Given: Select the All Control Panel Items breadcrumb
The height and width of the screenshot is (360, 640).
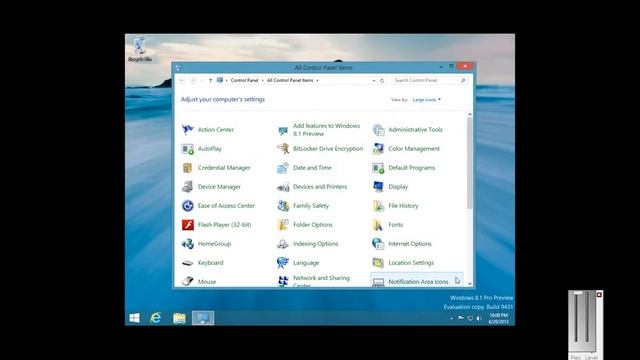Looking at the screenshot, I should click(290, 80).
